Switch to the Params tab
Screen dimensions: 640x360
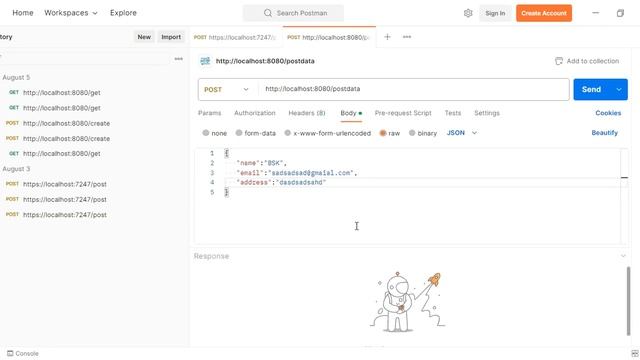tap(209, 113)
